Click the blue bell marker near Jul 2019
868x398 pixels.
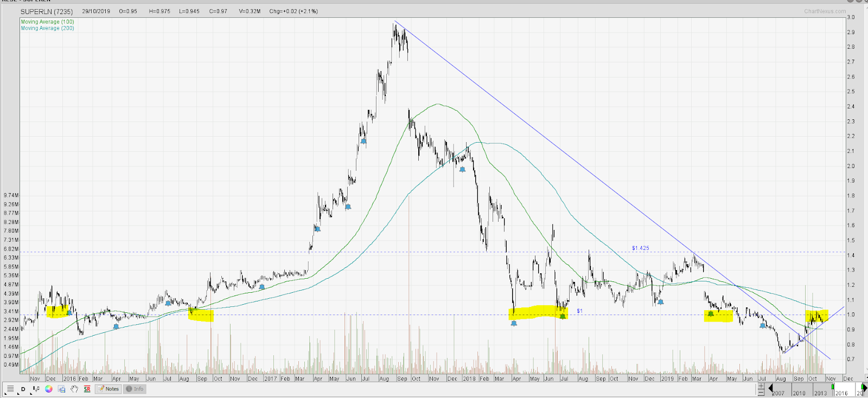763,325
